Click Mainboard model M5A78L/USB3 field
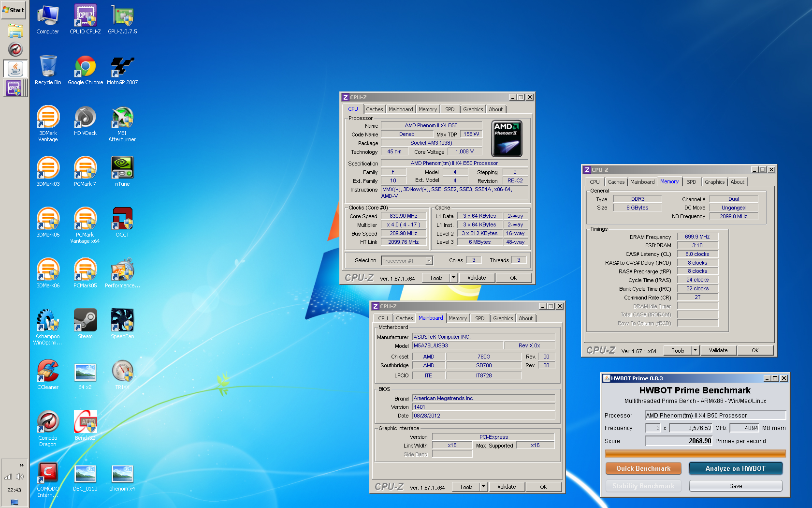The image size is (812, 508). [457, 345]
